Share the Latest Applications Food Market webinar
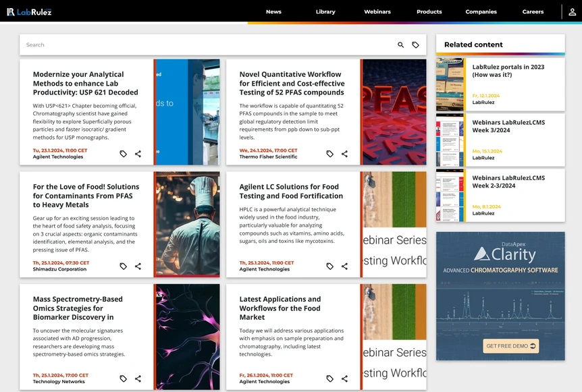This screenshot has width=582, height=392. [x=344, y=379]
